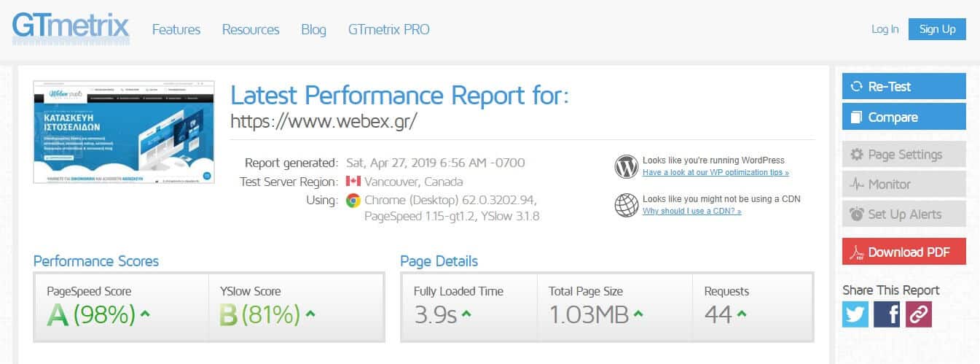This screenshot has width=980, height=364.
Task: Click the Requests arrow indicator
Action: 741,315
